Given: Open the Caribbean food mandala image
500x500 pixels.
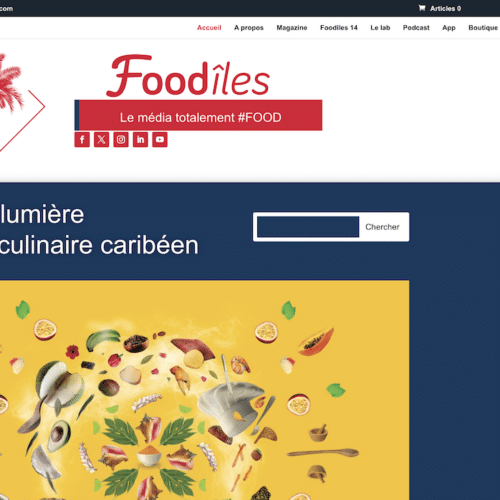Looking at the screenshot, I should [204, 390].
